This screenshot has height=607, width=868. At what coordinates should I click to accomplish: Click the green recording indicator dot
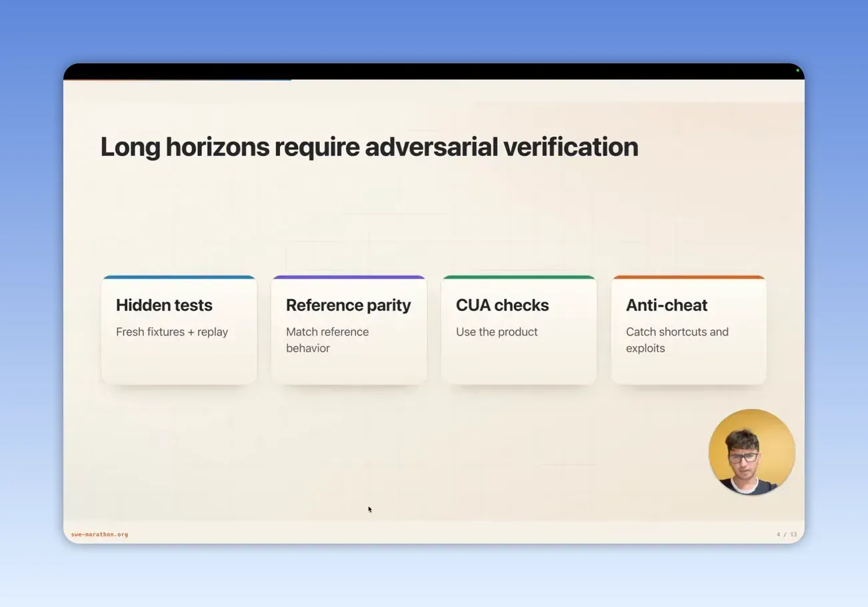click(797, 70)
